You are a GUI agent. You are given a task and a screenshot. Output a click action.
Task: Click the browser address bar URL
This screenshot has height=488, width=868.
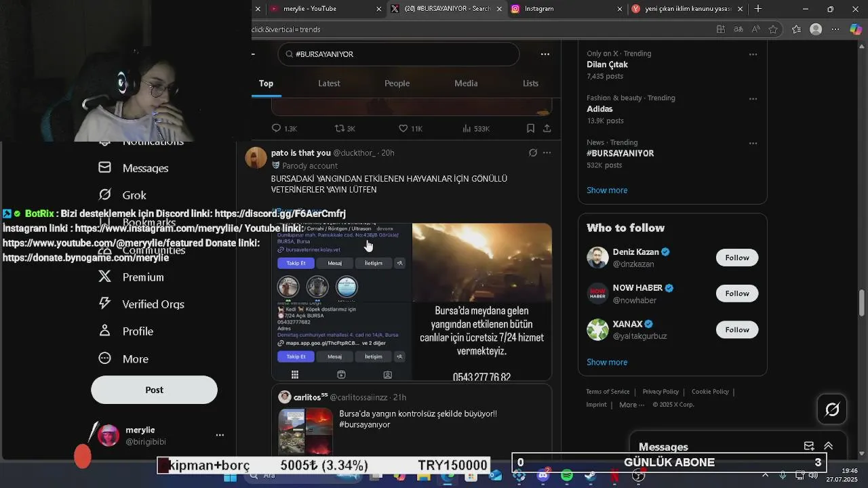[286, 29]
